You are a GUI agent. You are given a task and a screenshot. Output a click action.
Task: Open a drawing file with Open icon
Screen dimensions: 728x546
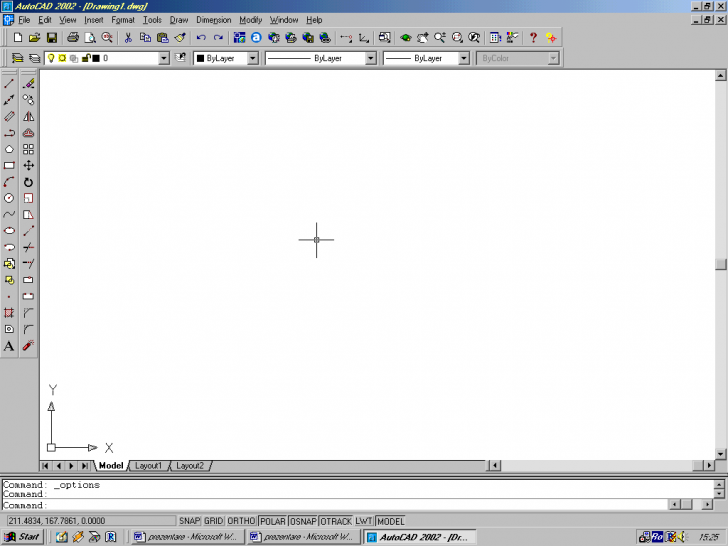click(34, 38)
